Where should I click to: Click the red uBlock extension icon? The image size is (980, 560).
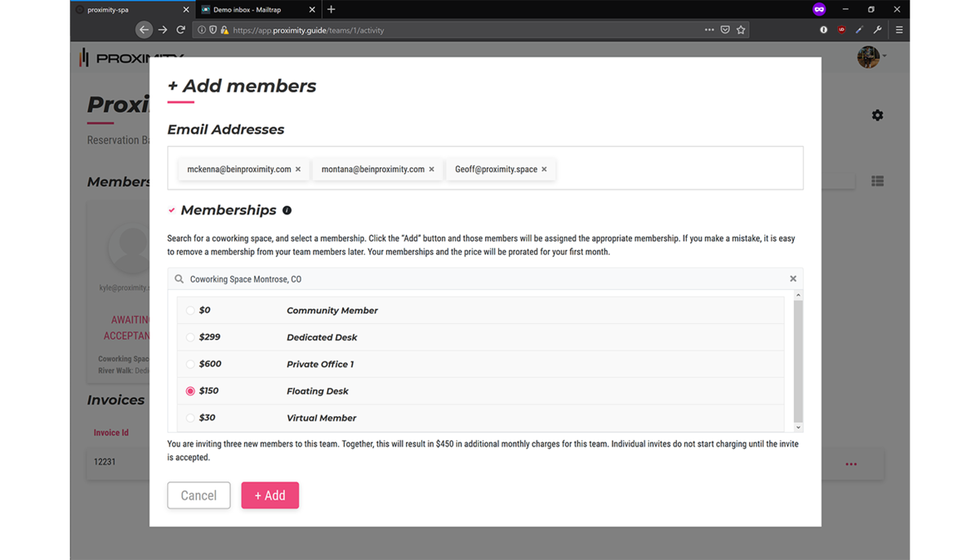click(841, 30)
